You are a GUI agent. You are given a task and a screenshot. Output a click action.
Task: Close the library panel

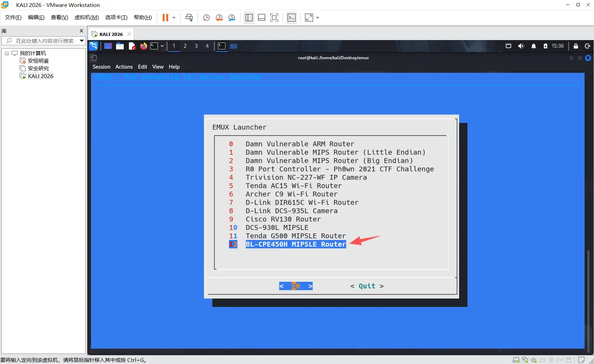pyautogui.click(x=82, y=31)
